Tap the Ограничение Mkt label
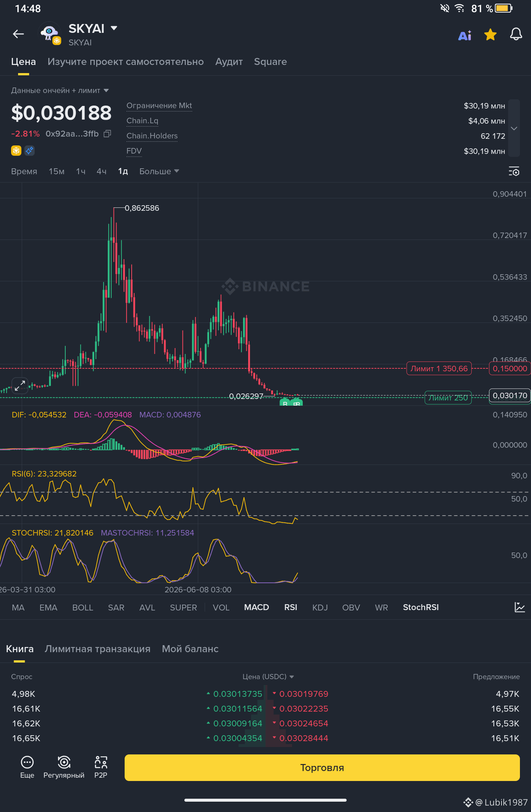 [159, 106]
